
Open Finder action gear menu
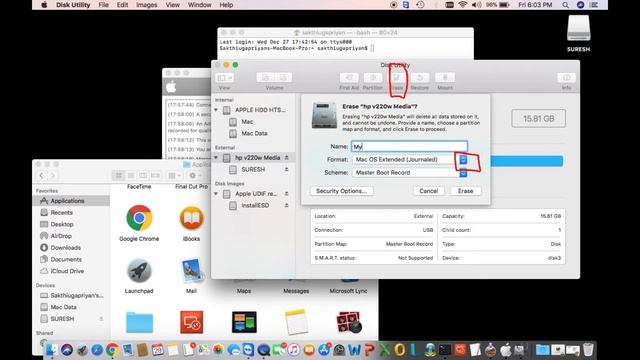tap(194, 176)
